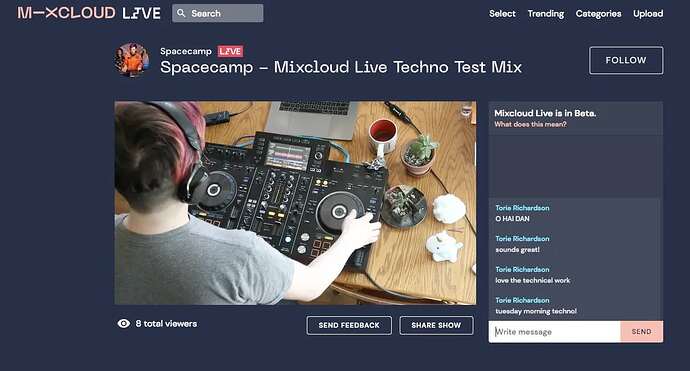
Task: Click the 'sounds great!' chat message
Action: pyautogui.click(x=518, y=250)
